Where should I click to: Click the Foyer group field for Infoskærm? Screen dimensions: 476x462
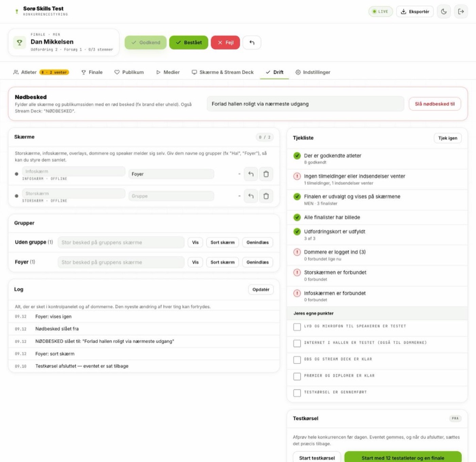[171, 174]
